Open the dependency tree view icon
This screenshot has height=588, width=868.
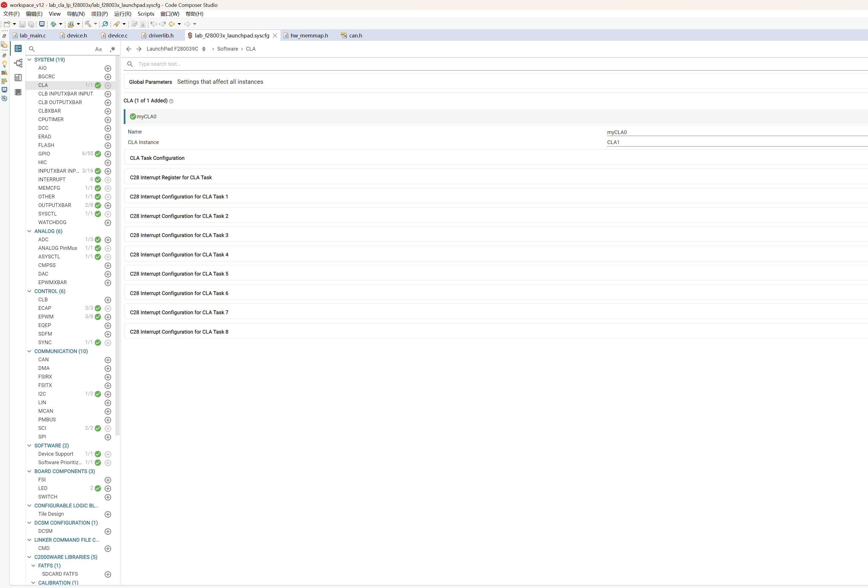18,63
